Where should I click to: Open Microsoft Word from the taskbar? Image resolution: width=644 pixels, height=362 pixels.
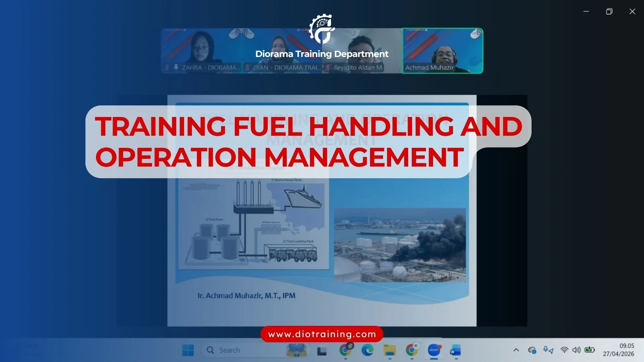[x=455, y=350]
